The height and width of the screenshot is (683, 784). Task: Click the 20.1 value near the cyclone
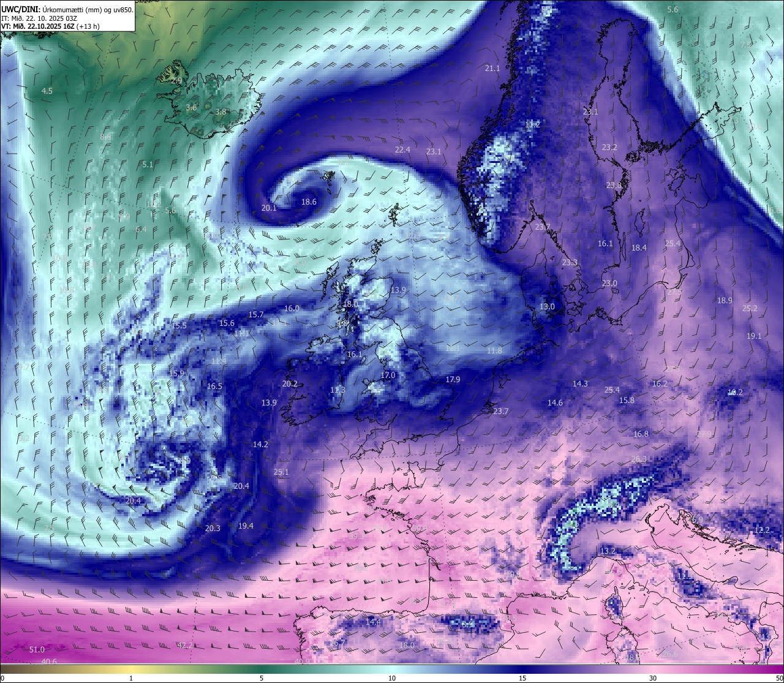click(x=269, y=208)
